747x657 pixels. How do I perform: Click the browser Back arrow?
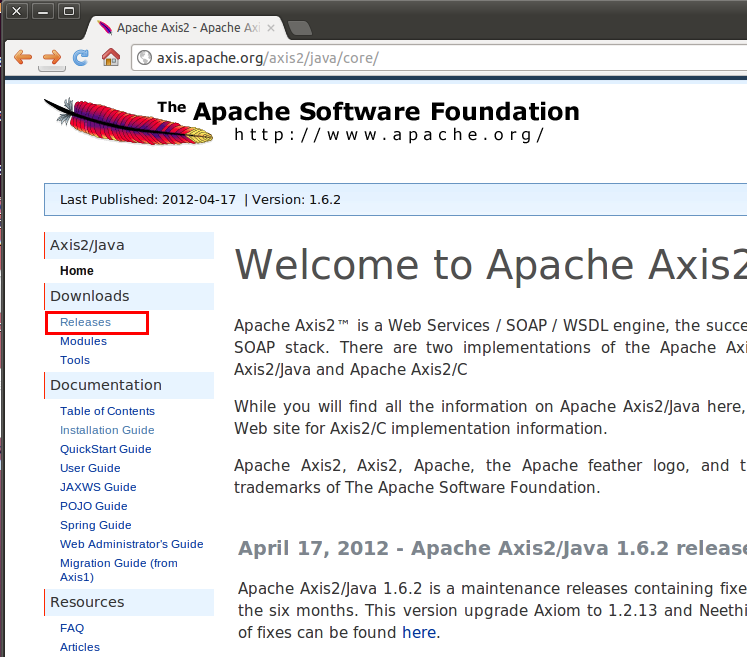23,58
